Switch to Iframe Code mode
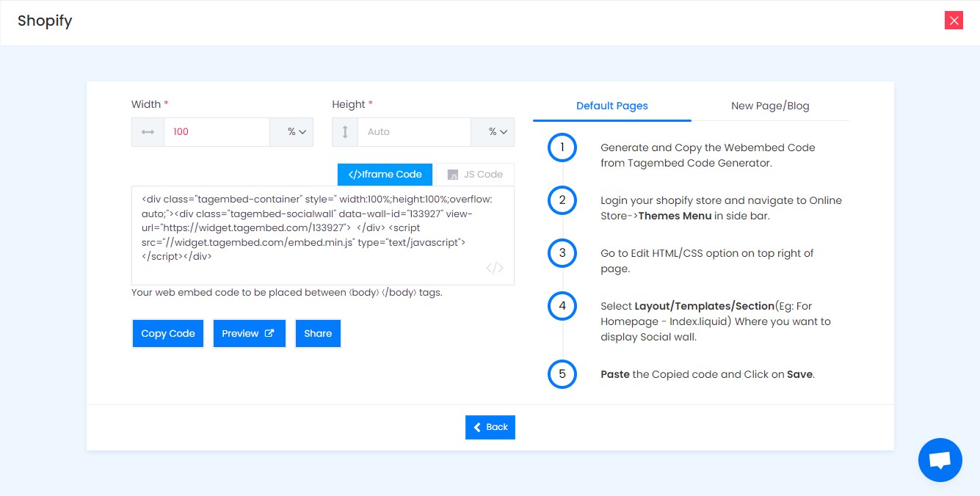Screen dimensions: 980x496 [385, 175]
